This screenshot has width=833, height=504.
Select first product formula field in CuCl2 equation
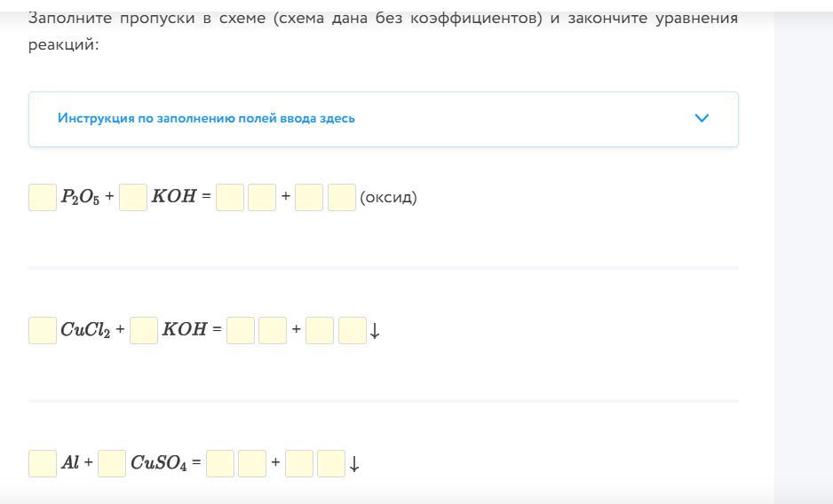click(x=273, y=330)
